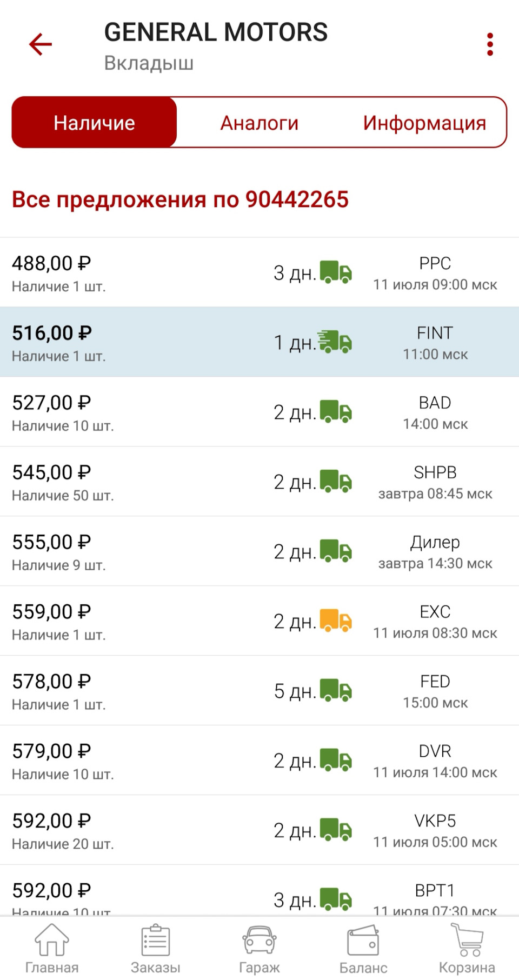
Task: Select the Наличие tab
Action: [x=95, y=123]
